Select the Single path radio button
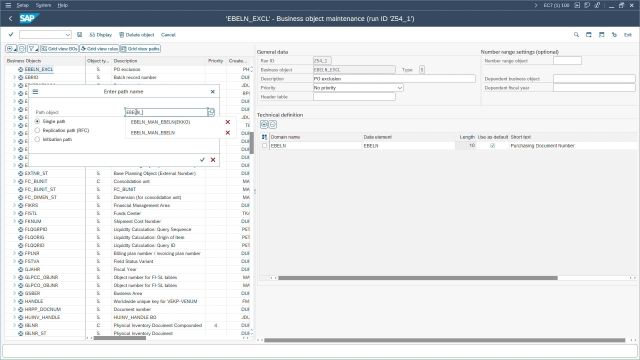The height and width of the screenshot is (360, 640). 38,122
